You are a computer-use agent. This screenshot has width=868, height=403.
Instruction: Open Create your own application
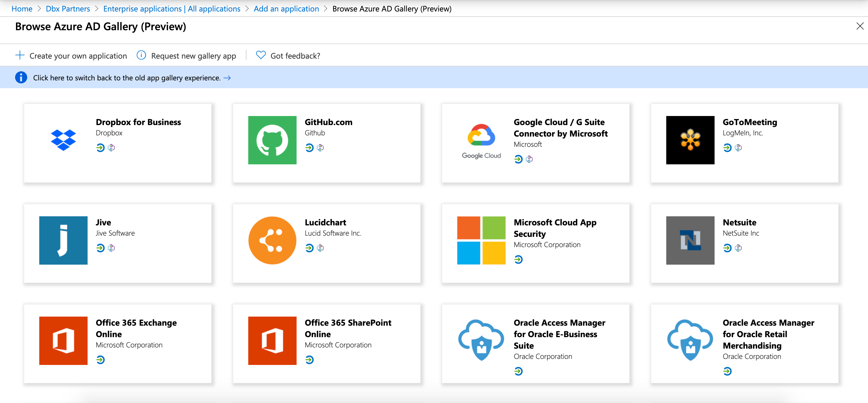[78, 56]
